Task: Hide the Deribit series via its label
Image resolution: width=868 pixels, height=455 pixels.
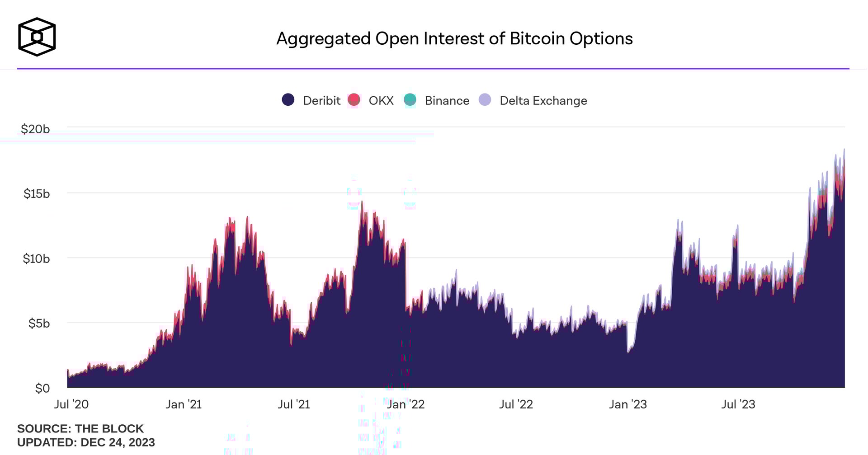Action: coord(321,100)
